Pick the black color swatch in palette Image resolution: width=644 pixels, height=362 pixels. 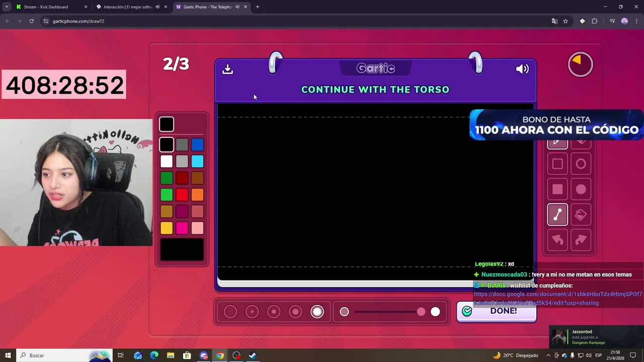(x=167, y=145)
